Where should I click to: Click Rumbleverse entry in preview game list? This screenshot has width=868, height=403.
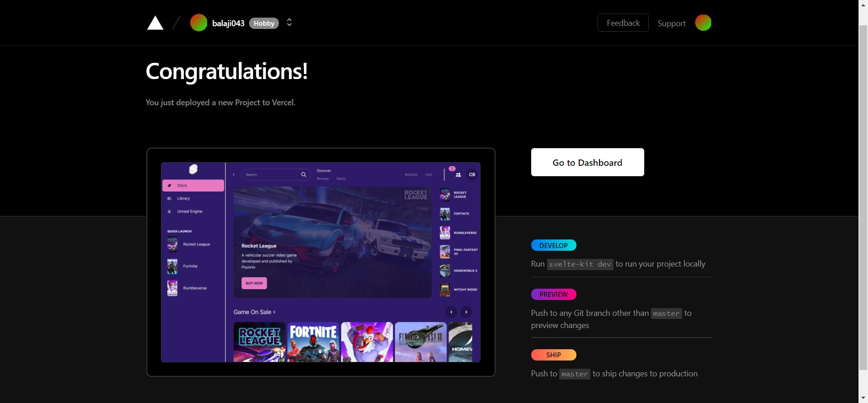[459, 233]
